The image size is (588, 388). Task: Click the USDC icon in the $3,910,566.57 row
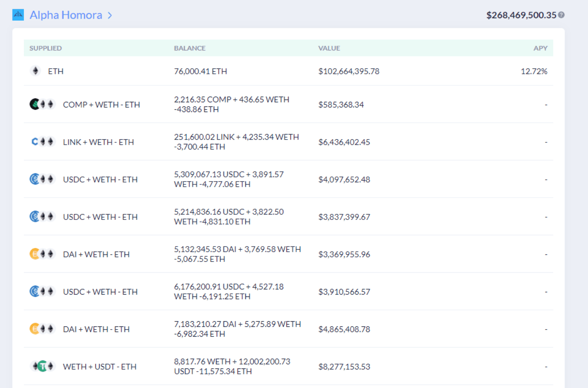pyautogui.click(x=35, y=291)
